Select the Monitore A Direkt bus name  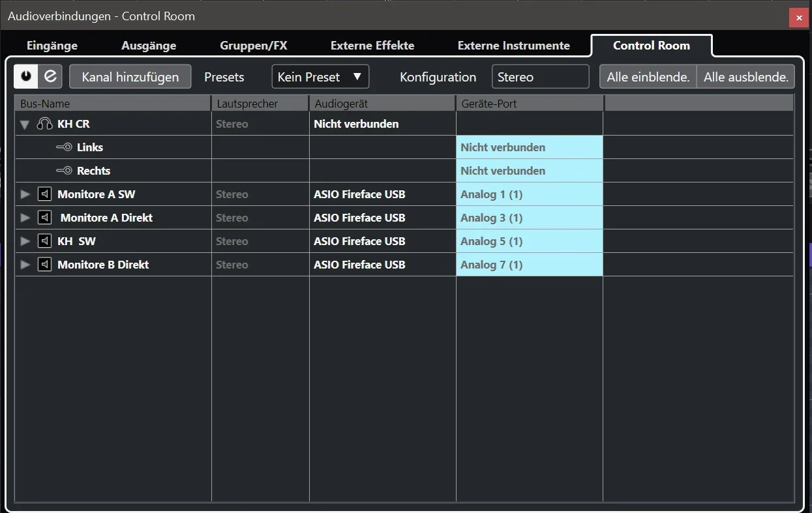[106, 218]
